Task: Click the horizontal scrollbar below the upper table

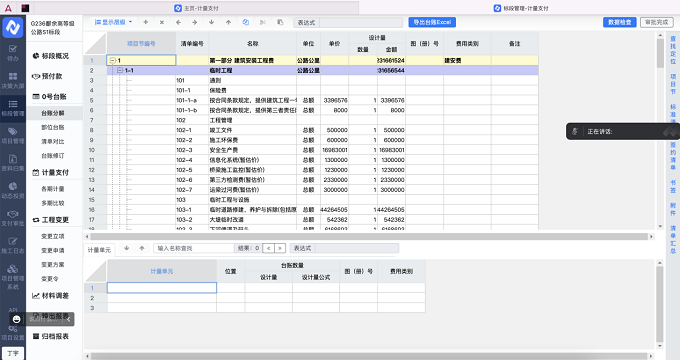Action: 369,236
